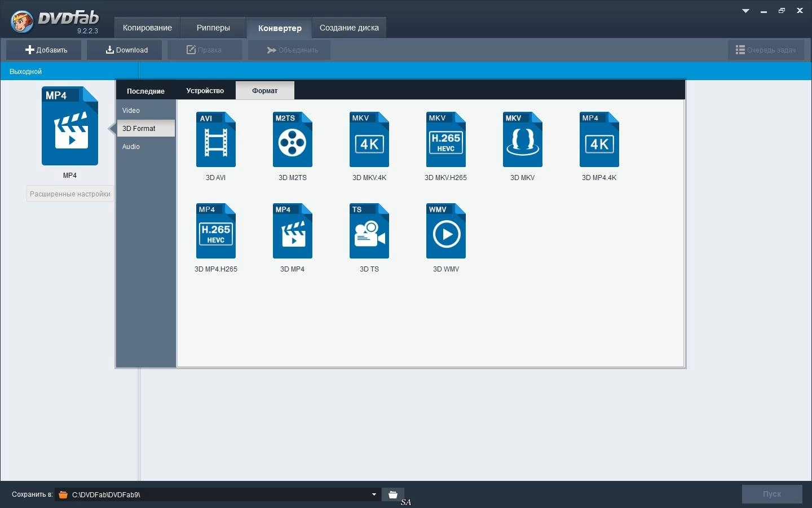This screenshot has height=508, width=812.
Task: Choose the Video category in sidebar
Action: coord(146,111)
